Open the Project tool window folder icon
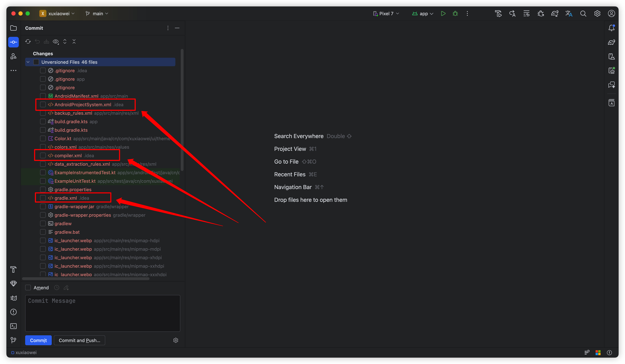The image size is (625, 364). tap(13, 28)
